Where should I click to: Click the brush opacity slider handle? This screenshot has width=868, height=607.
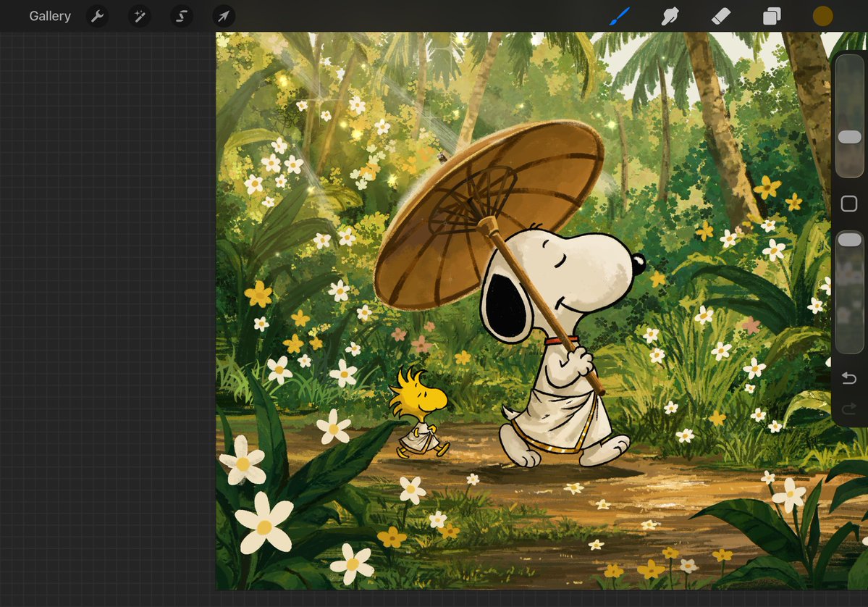tap(850, 240)
